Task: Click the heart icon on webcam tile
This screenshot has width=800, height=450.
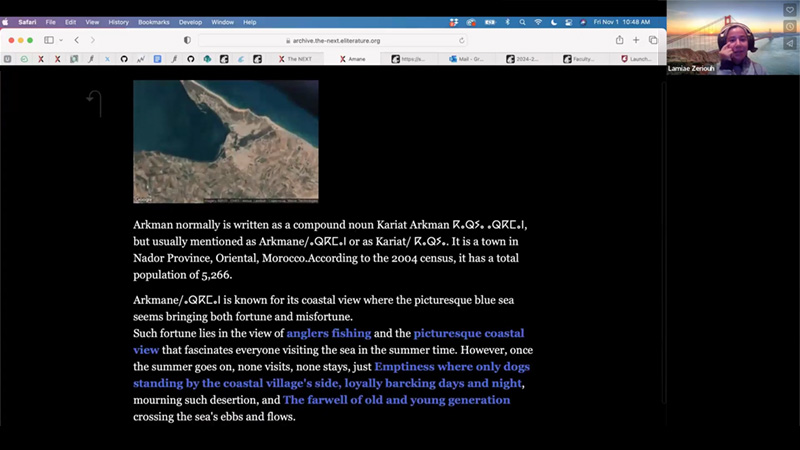Action: 790,10
